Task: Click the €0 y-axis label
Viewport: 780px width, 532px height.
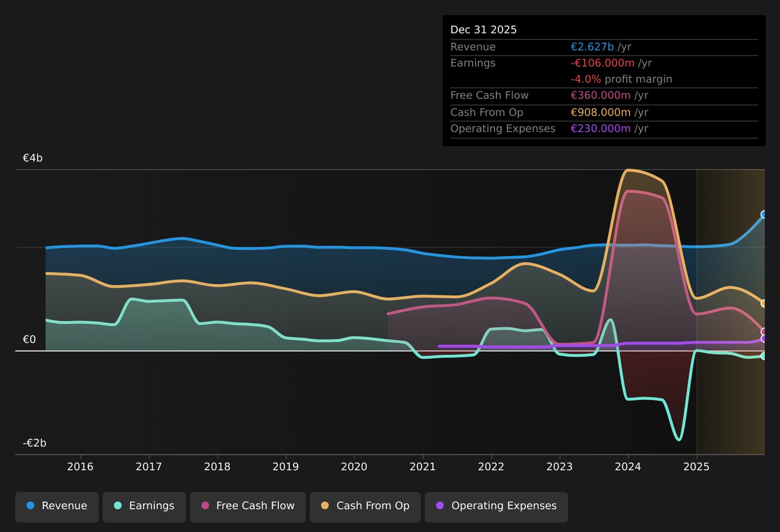Action: point(29,340)
